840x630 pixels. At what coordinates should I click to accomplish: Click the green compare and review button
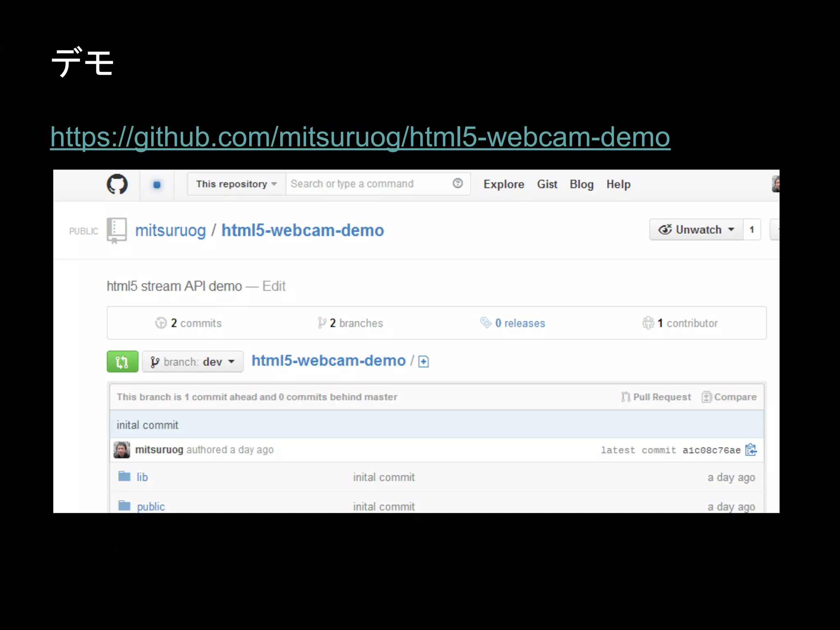point(122,362)
